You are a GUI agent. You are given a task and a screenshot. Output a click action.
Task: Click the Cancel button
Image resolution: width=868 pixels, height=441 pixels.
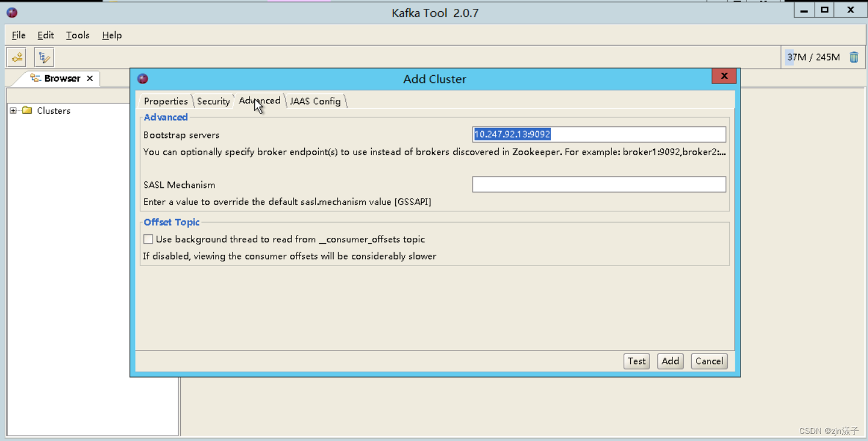(709, 361)
